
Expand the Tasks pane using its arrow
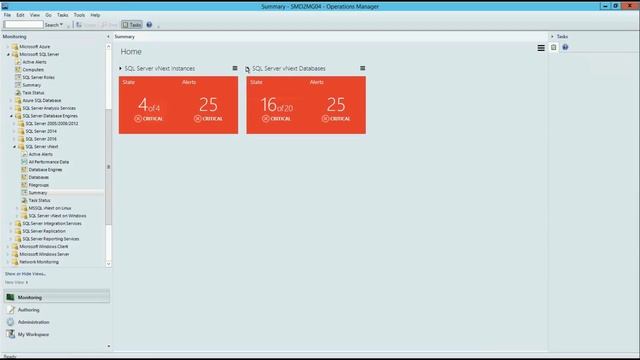[552, 37]
